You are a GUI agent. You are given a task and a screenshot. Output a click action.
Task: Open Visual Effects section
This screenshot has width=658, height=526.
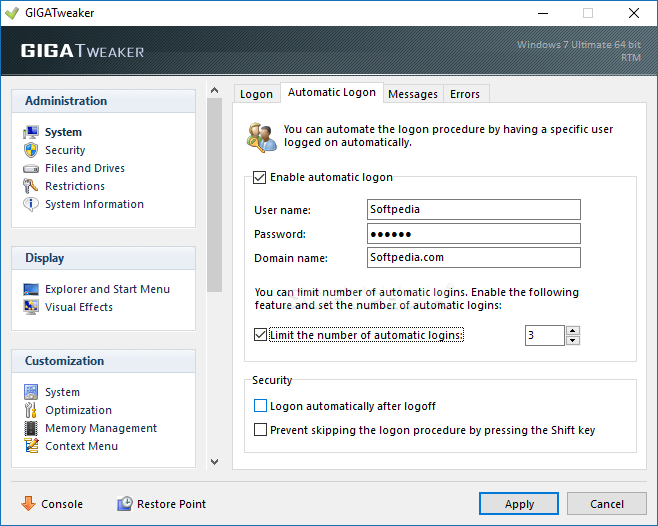pos(79,307)
